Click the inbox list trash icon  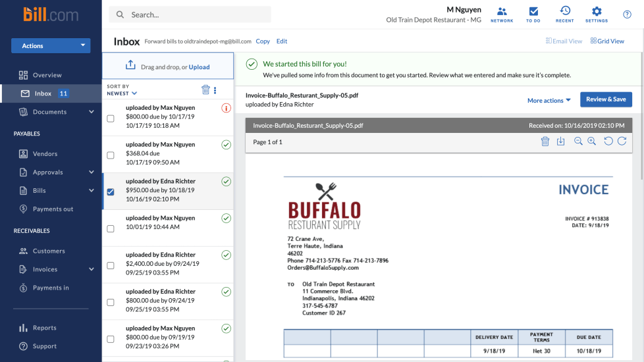point(205,90)
